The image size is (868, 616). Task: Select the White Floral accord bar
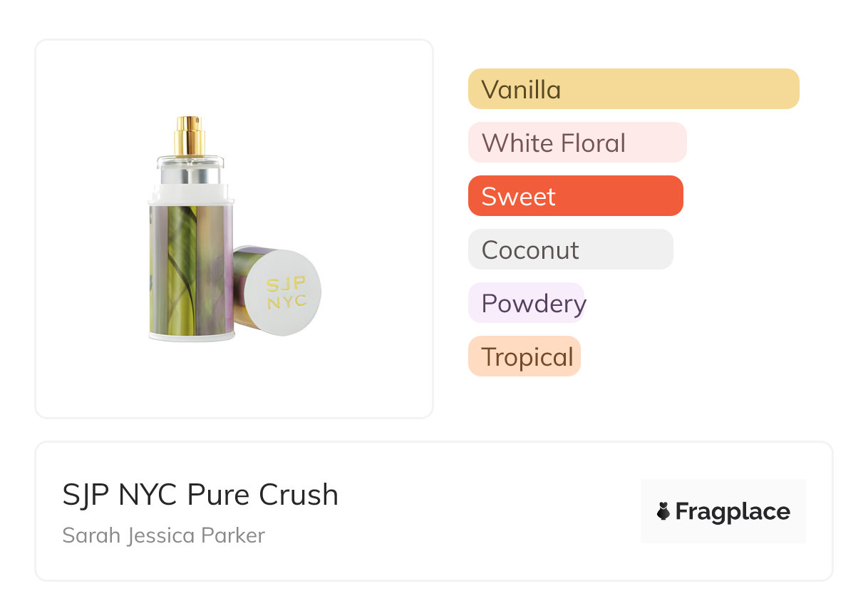577,143
